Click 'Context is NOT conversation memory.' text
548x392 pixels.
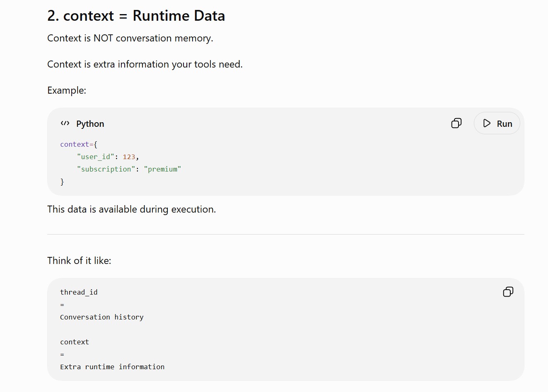point(130,38)
